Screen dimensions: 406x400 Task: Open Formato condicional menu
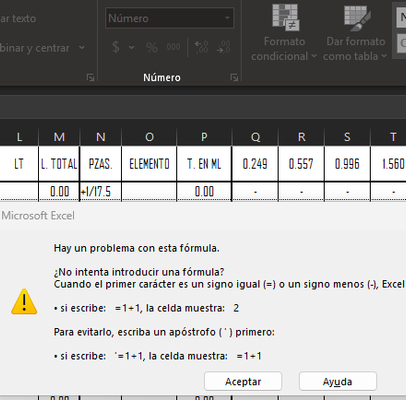click(284, 33)
